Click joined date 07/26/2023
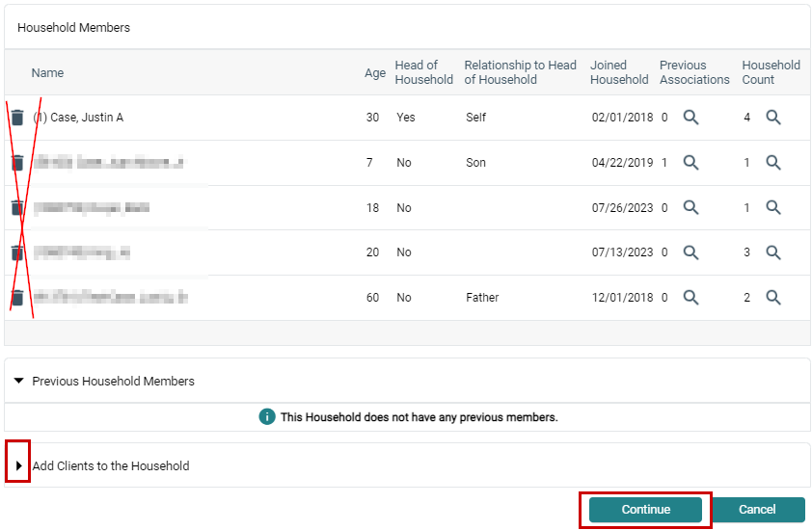The height and width of the screenshot is (530, 812). 622,207
